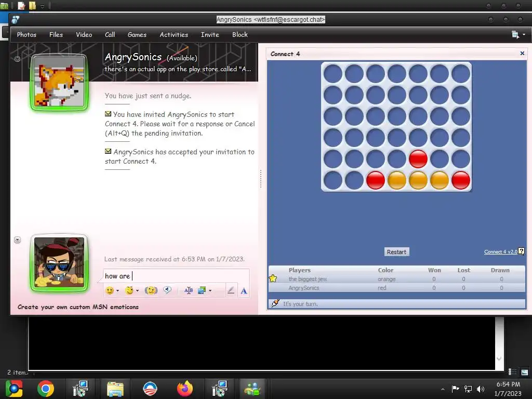This screenshot has height=399, width=532.
Task: Expand the emoticon dropdown arrow
Action: (117, 291)
